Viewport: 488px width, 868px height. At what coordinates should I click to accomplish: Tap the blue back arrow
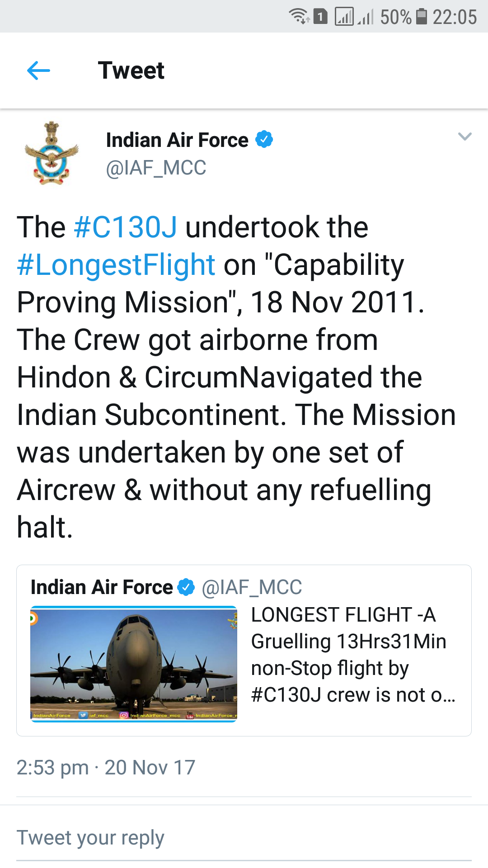[x=38, y=71]
